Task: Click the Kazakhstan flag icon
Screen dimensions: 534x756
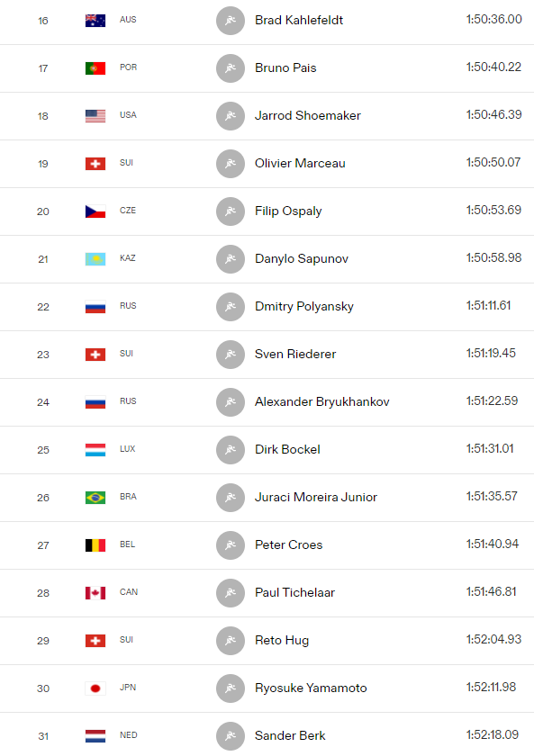Action: (x=95, y=259)
